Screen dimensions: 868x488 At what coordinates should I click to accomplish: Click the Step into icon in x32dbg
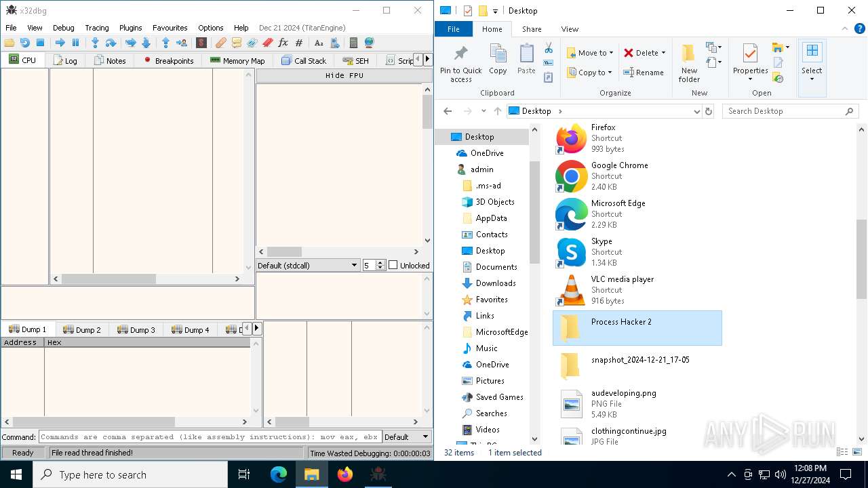(95, 43)
